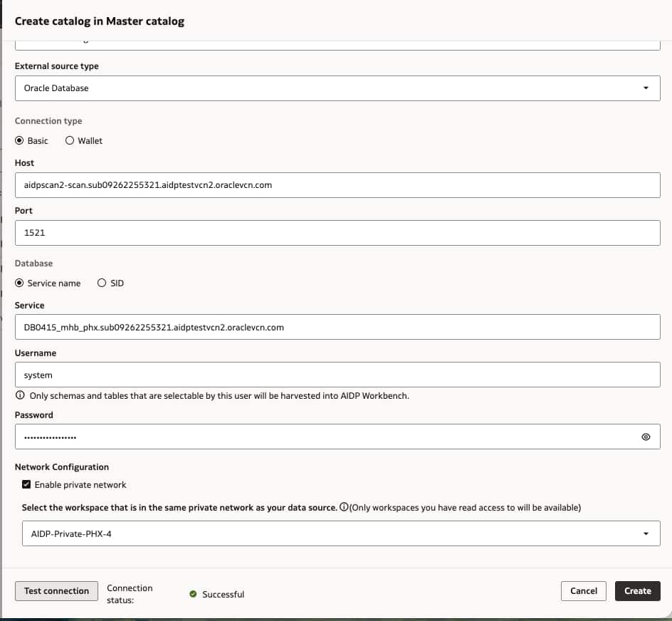The width and height of the screenshot is (672, 621).
Task: Click into the Host field
Action: (x=337, y=185)
